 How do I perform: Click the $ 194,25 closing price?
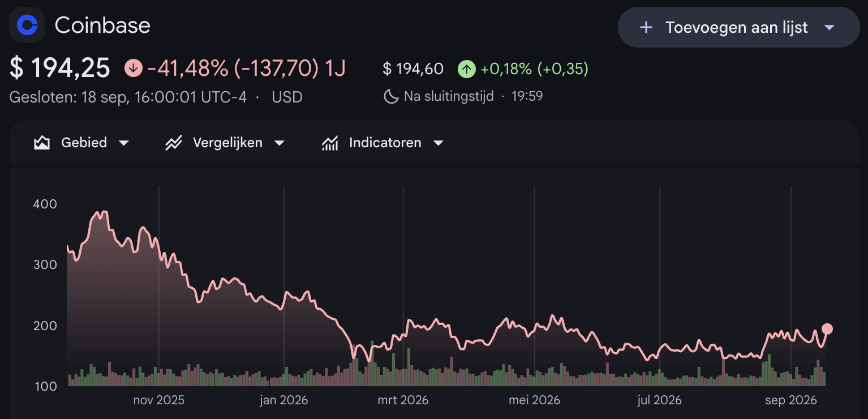pos(60,69)
